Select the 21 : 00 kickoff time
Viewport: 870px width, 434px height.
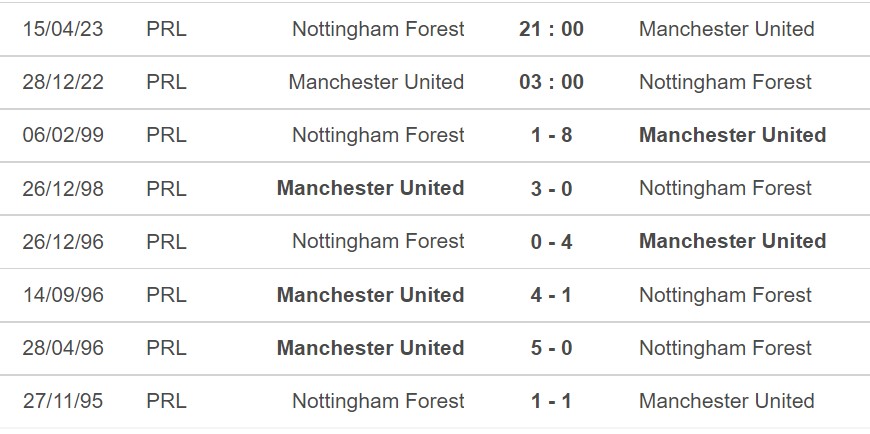[x=552, y=29]
